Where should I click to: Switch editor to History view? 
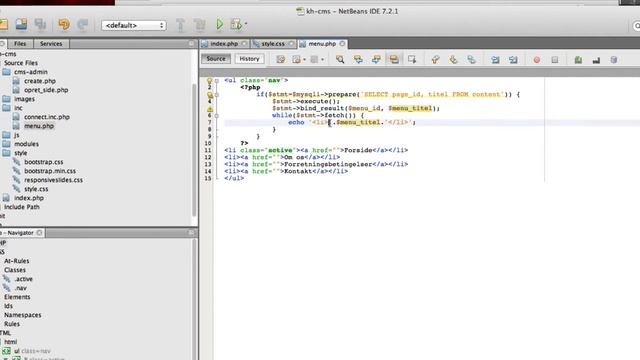[249, 59]
